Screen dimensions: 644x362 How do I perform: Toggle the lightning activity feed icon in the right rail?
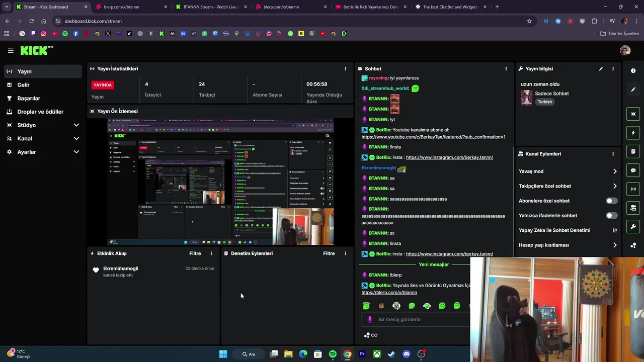[x=633, y=133]
